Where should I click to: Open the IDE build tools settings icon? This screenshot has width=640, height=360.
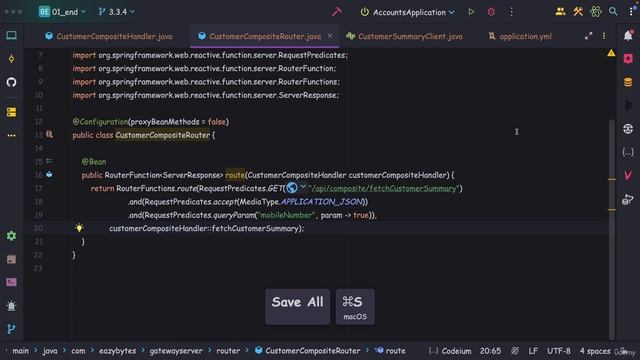(x=578, y=12)
